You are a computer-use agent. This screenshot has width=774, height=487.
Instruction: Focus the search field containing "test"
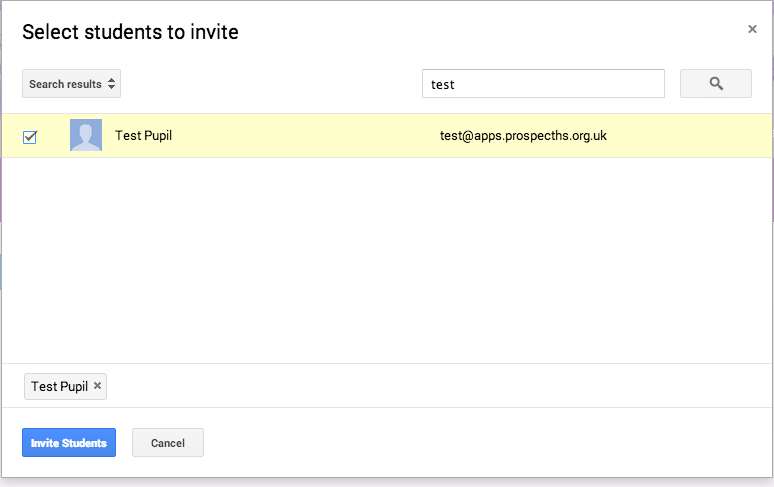pyautogui.click(x=543, y=84)
